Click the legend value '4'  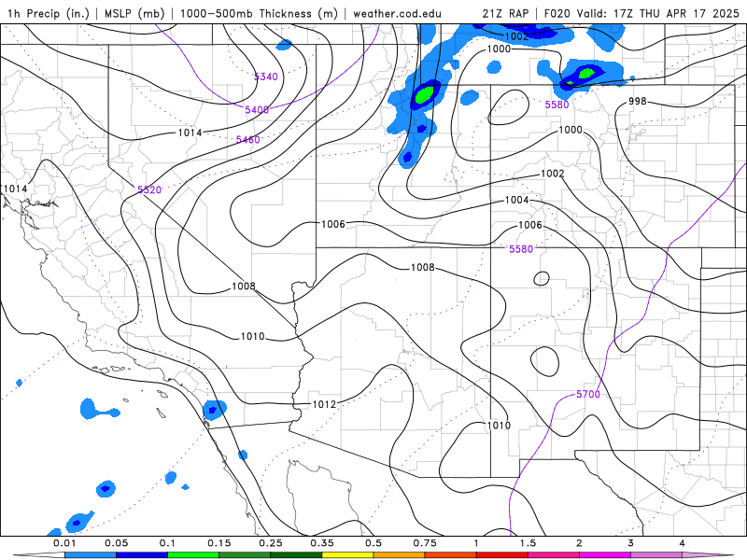[x=683, y=543]
